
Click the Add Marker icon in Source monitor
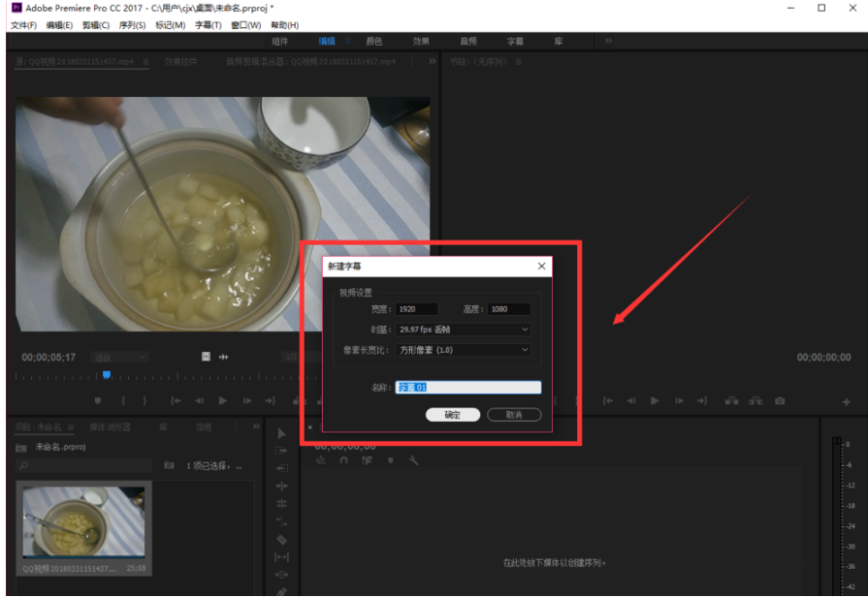click(x=98, y=400)
